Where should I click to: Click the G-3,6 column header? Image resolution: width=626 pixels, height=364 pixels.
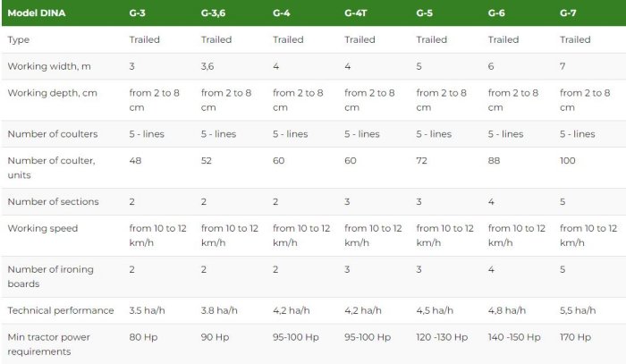214,13
